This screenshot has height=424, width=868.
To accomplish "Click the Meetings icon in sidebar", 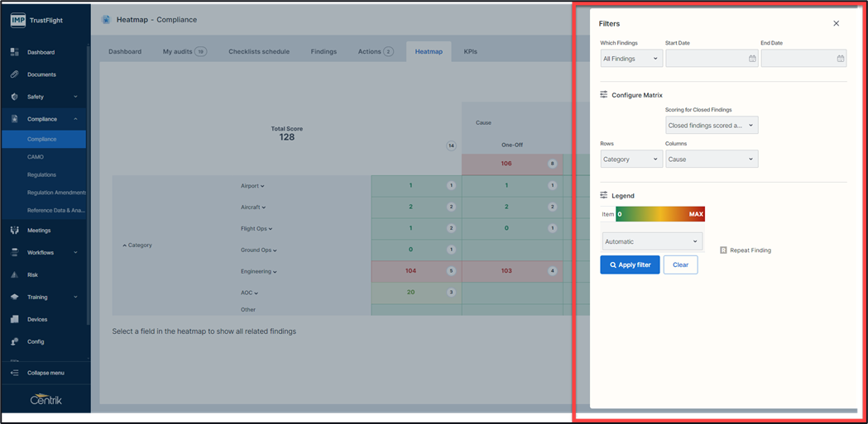I will pyautogui.click(x=15, y=231).
